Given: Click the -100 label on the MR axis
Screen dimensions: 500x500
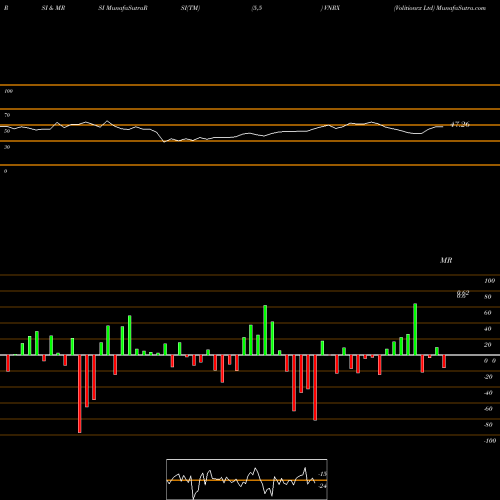Looking at the screenshot, I should [490, 441].
